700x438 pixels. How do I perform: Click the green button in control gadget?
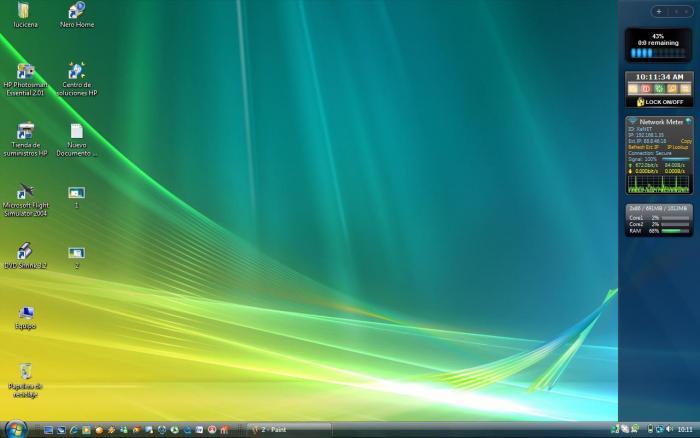659,88
